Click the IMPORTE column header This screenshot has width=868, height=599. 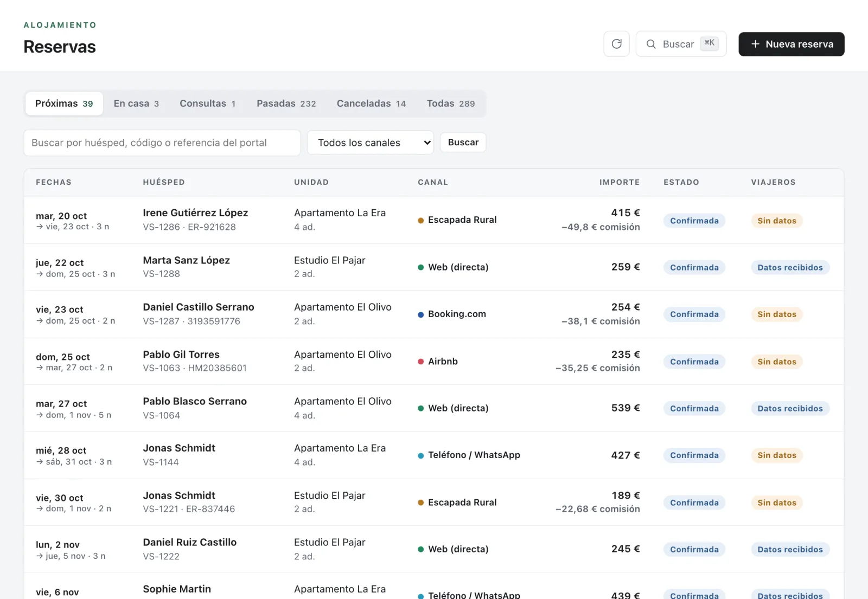pyautogui.click(x=620, y=182)
